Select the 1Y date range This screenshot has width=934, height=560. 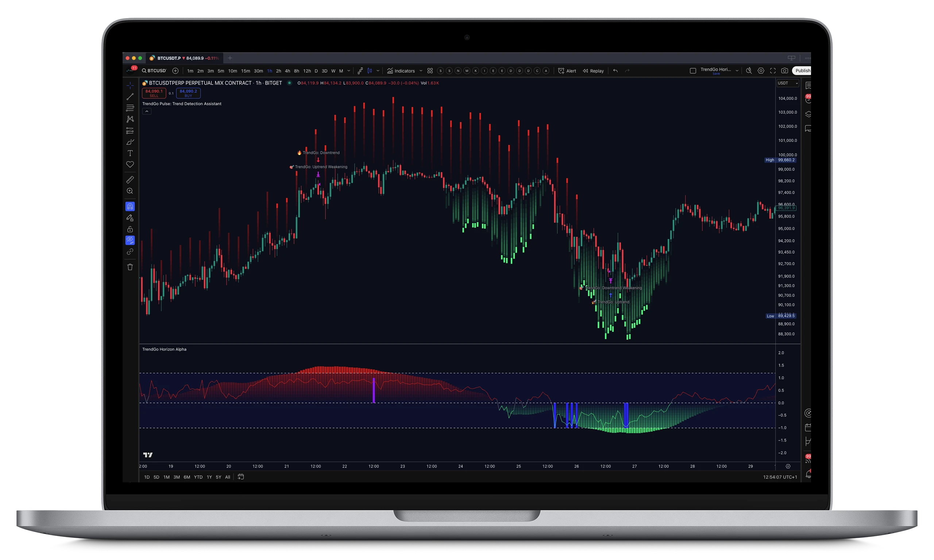pos(209,477)
